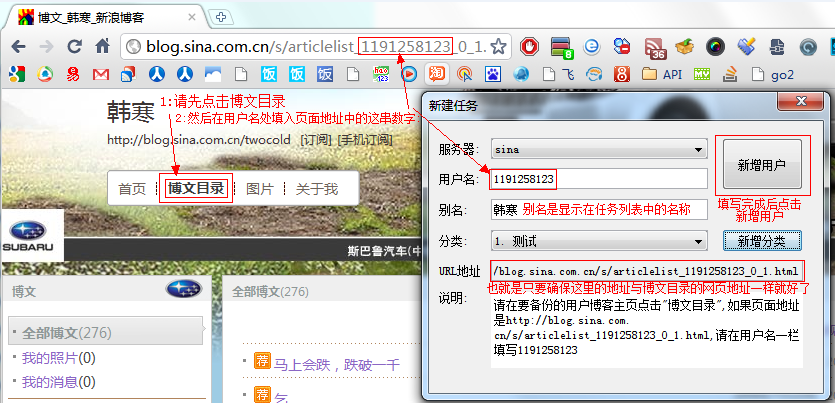This screenshot has height=403, width=835.
Task: Open the 飞 bookmark
Action: 559,75
